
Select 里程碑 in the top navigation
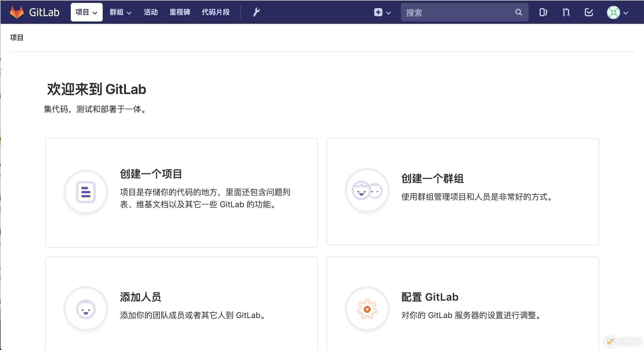point(180,12)
